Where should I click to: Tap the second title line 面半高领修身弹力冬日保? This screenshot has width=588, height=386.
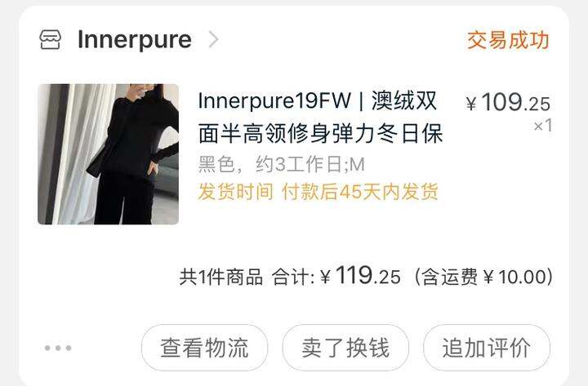[x=321, y=133]
